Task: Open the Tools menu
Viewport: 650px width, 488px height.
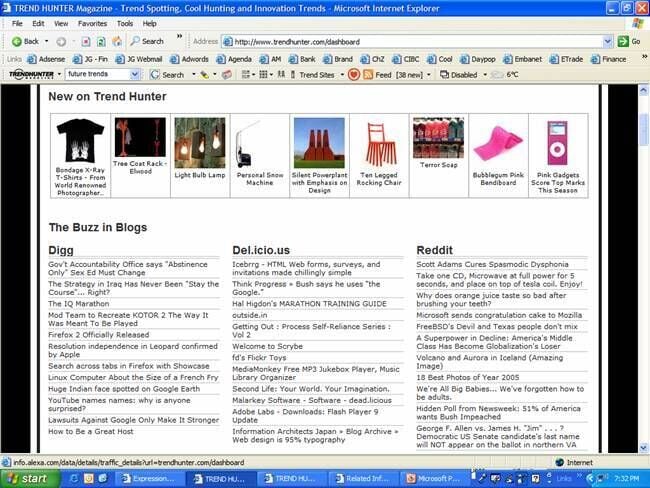Action: (x=124, y=22)
